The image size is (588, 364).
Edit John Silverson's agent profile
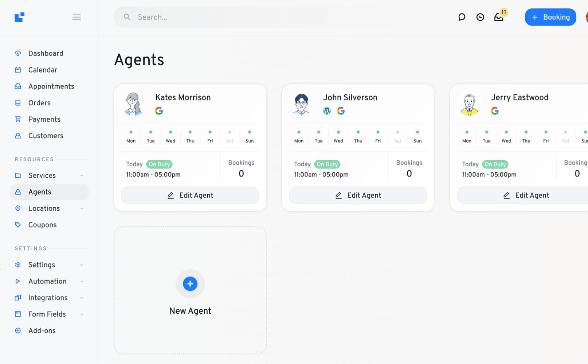(x=358, y=195)
